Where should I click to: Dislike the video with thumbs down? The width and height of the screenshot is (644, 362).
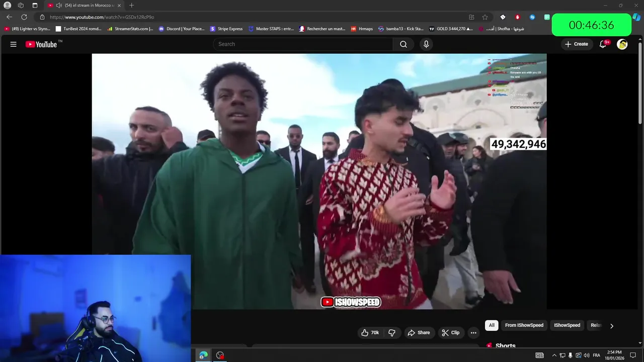[392, 333]
